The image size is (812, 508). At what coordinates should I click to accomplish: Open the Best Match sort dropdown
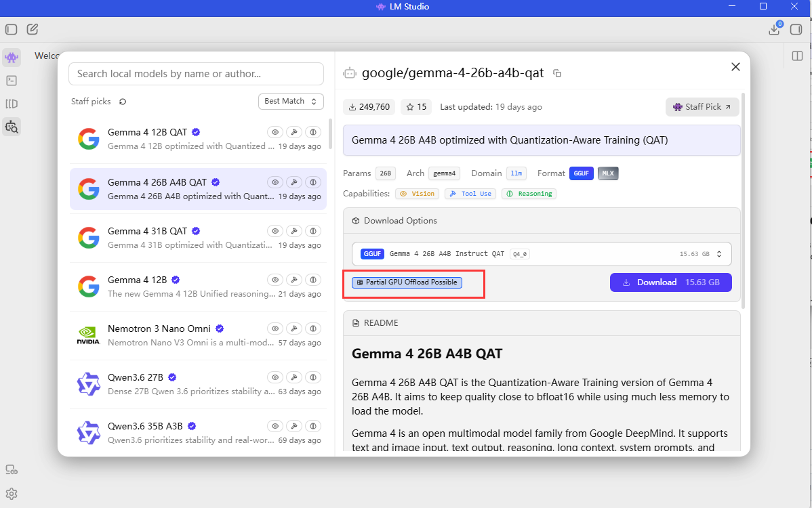(x=291, y=102)
